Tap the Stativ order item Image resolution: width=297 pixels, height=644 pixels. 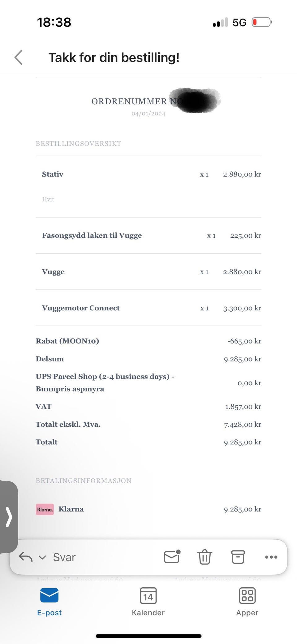(x=53, y=174)
